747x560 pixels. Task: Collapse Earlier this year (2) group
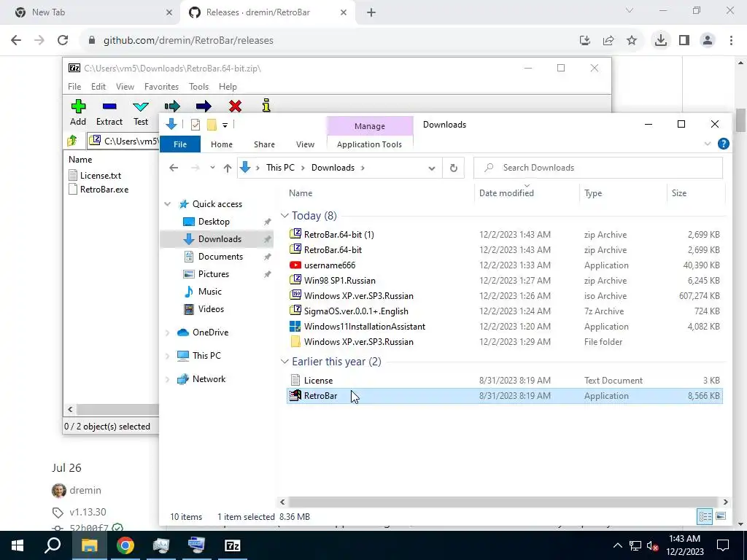click(285, 362)
